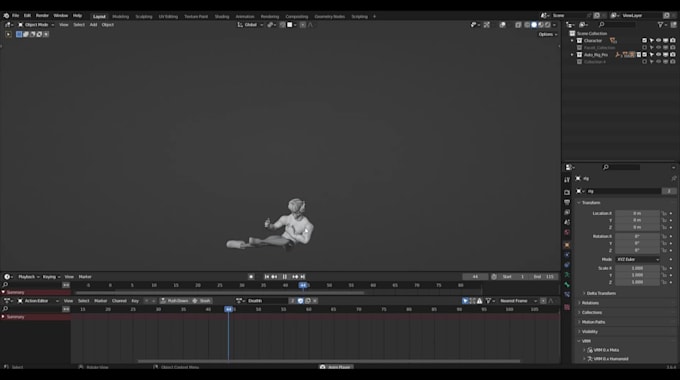The height and width of the screenshot is (380, 680).
Task: Open the View Layer properties tab
Action: click(x=567, y=212)
